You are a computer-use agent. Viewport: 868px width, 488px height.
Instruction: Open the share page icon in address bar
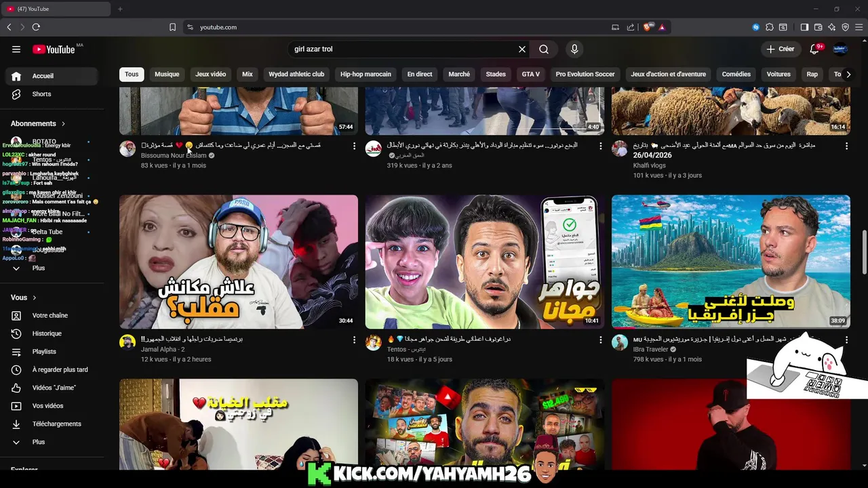click(631, 27)
